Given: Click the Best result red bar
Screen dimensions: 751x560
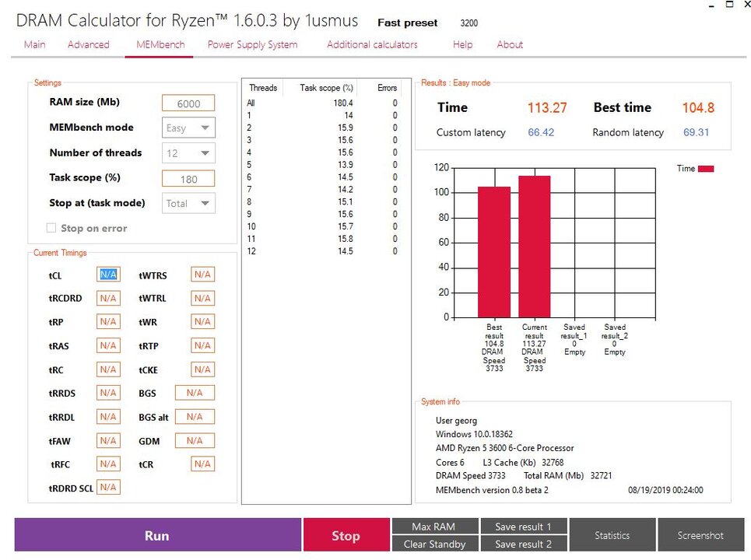Looking at the screenshot, I should tap(494, 252).
